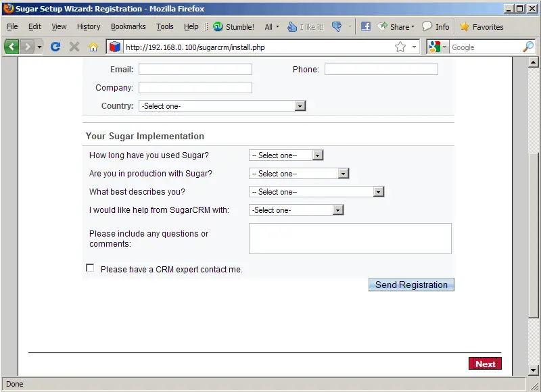541x392 pixels.
Task: Click the Facebook icon in toolbar
Action: [365, 26]
